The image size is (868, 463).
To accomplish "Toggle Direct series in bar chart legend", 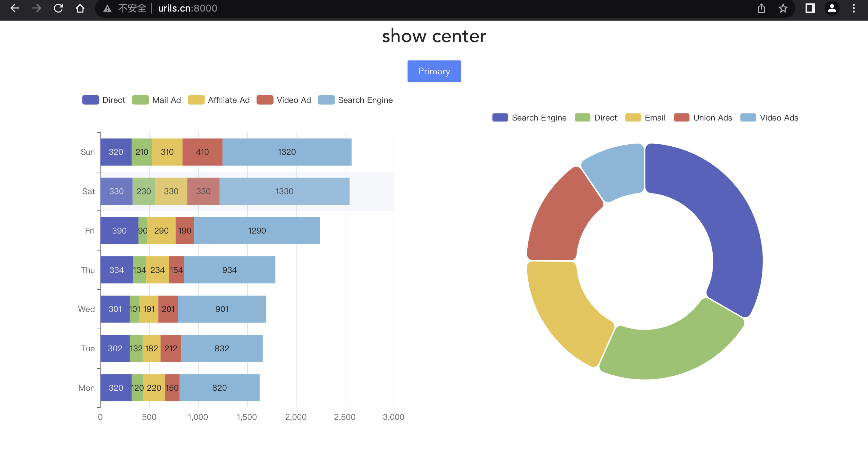I will [x=104, y=100].
